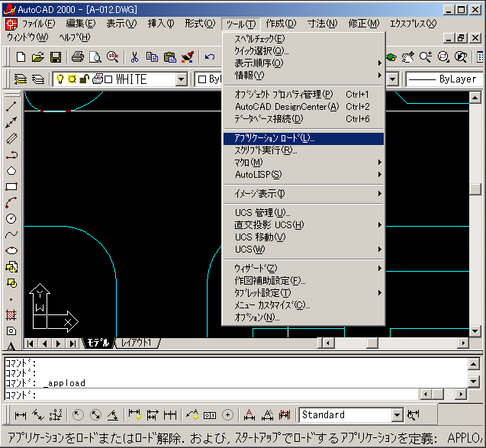
Task: Open the Standard dimension style dropdown
Action: pos(397,415)
